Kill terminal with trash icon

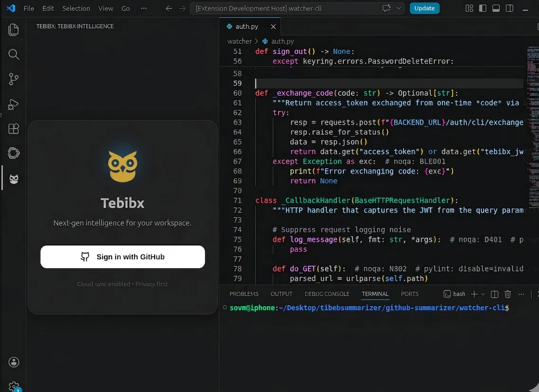(507, 294)
